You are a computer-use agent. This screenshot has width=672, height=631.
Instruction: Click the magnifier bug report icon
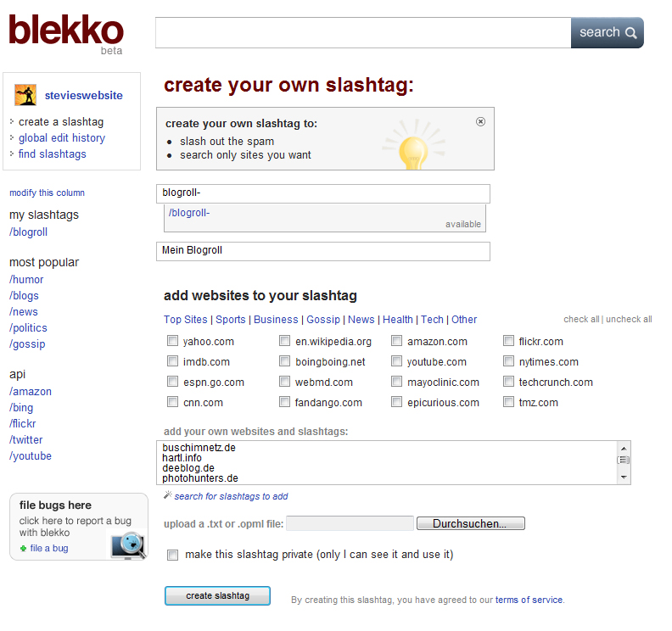pyautogui.click(x=128, y=544)
